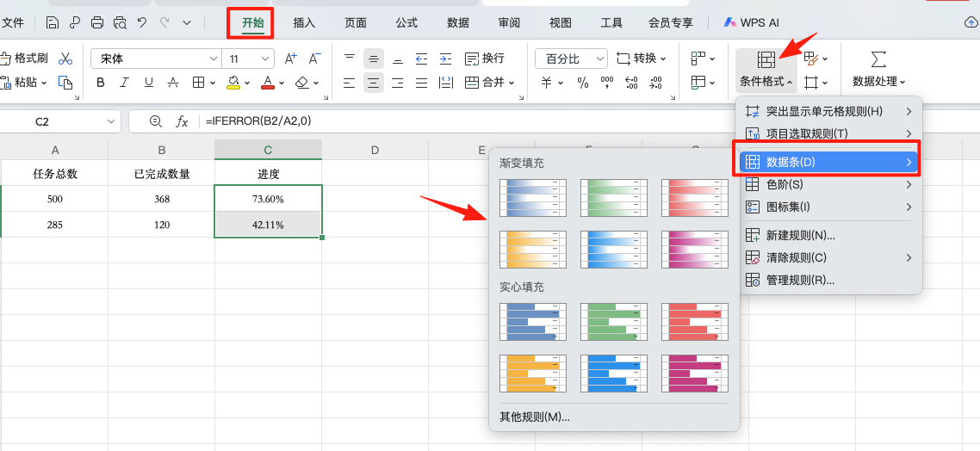The image size is (980, 451).
Task: Toggle Bold formatting
Action: point(101,83)
